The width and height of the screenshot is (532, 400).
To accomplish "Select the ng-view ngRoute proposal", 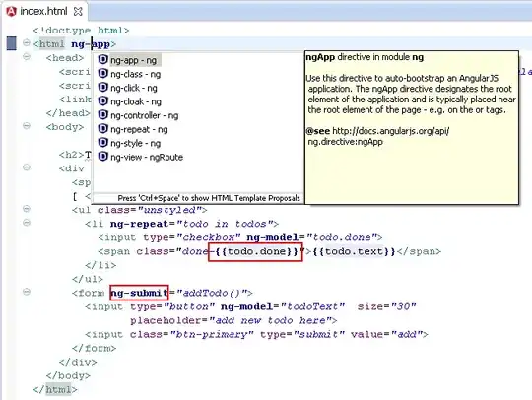I will 141,157.
